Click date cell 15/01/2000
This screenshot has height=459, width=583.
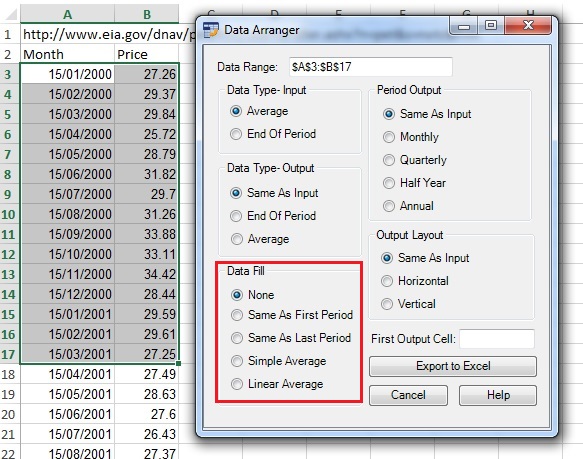coord(67,74)
